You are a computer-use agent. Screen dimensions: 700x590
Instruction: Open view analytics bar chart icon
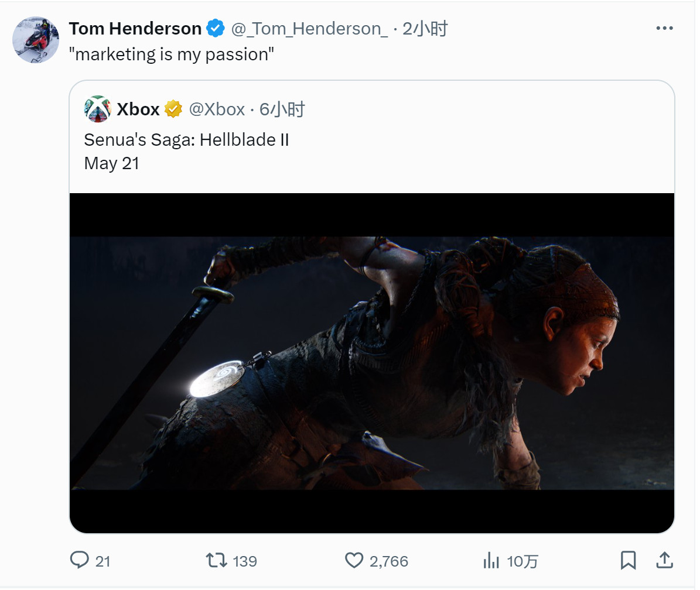click(x=491, y=561)
